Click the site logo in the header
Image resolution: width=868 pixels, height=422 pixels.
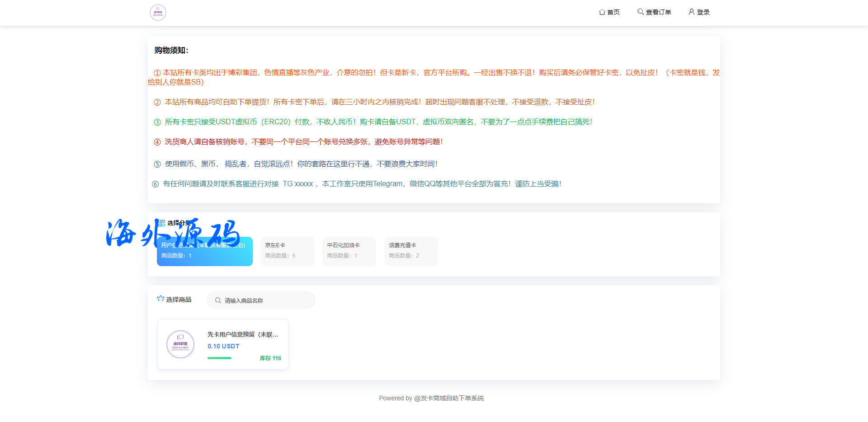point(158,13)
